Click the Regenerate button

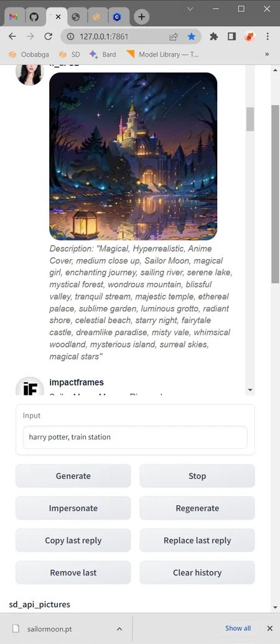[x=197, y=508]
